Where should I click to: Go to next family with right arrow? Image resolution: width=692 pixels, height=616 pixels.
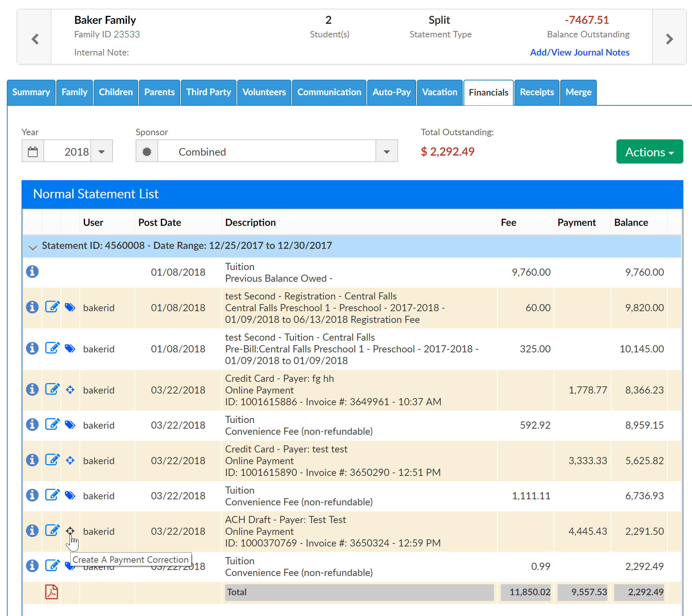click(669, 39)
